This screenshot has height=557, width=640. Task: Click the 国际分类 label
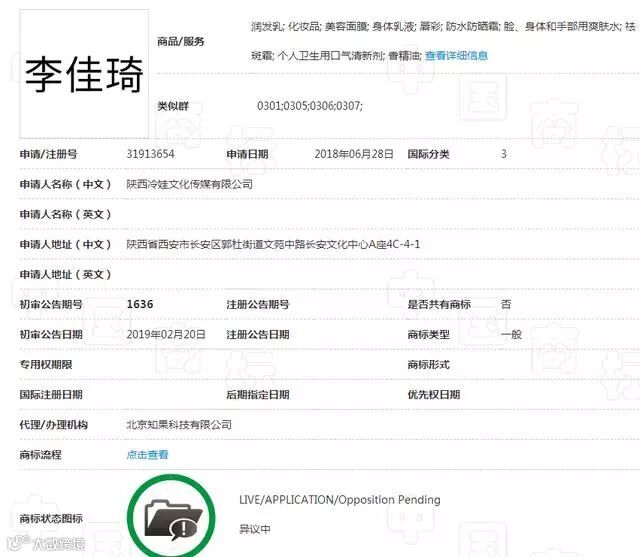[428, 154]
